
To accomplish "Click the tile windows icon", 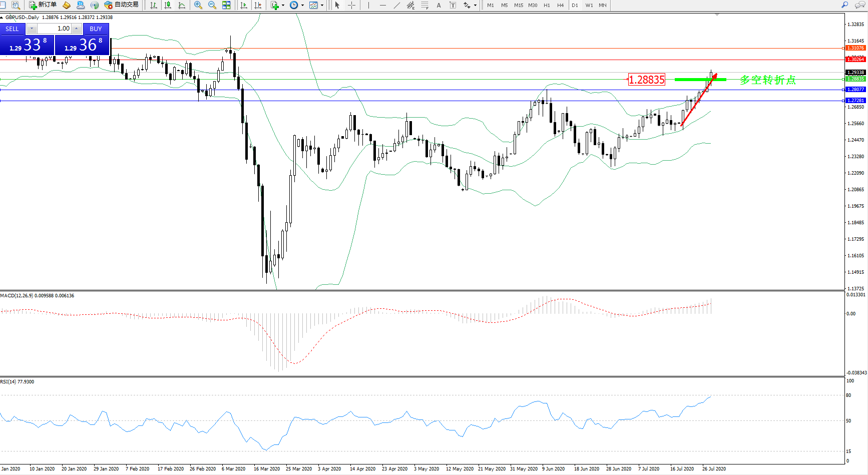I will pyautogui.click(x=226, y=5).
